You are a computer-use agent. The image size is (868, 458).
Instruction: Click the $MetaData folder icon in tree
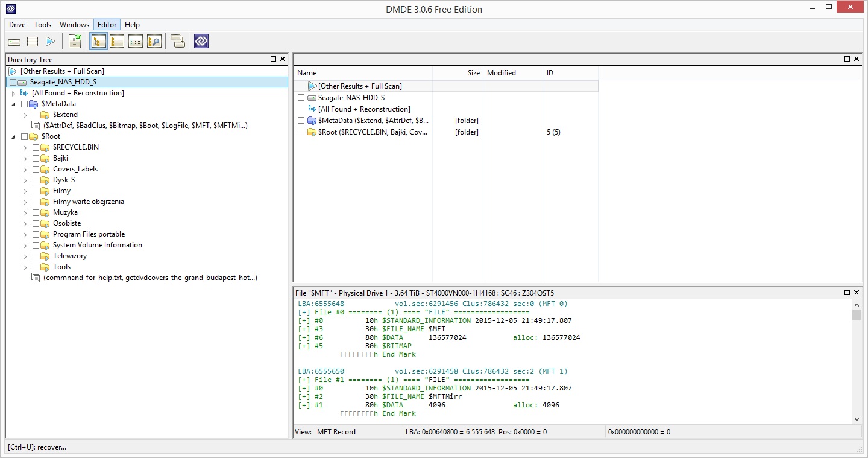(34, 104)
